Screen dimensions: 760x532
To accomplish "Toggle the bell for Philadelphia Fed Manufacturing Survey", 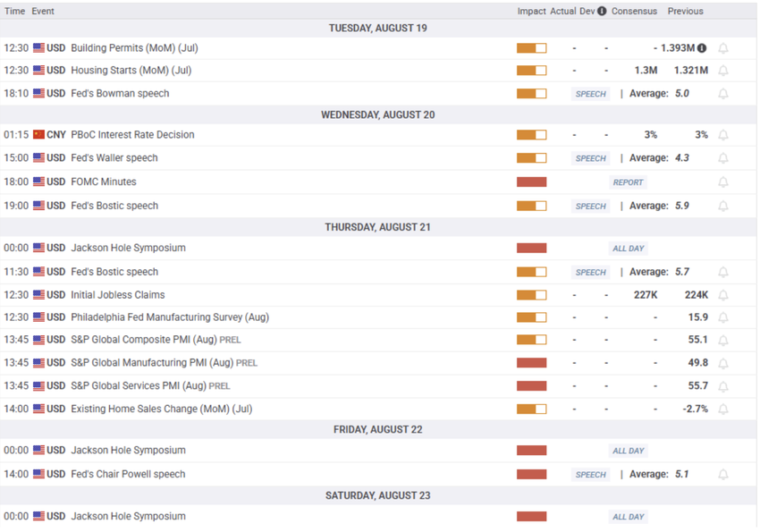I will pos(723,317).
